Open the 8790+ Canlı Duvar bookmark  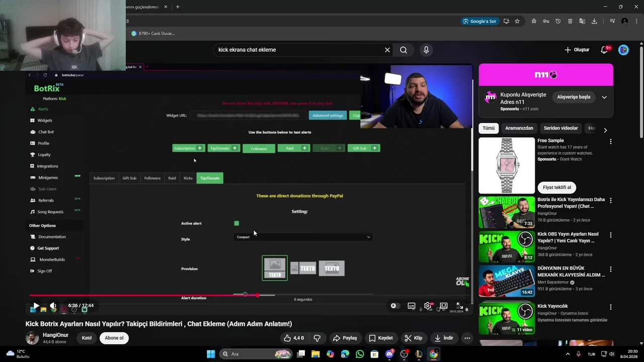152,34
